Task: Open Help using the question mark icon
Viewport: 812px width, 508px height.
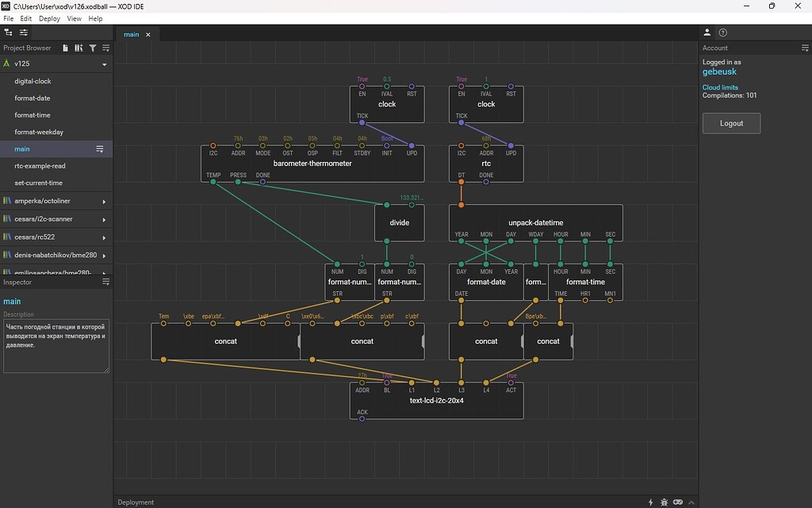Action: pos(722,33)
